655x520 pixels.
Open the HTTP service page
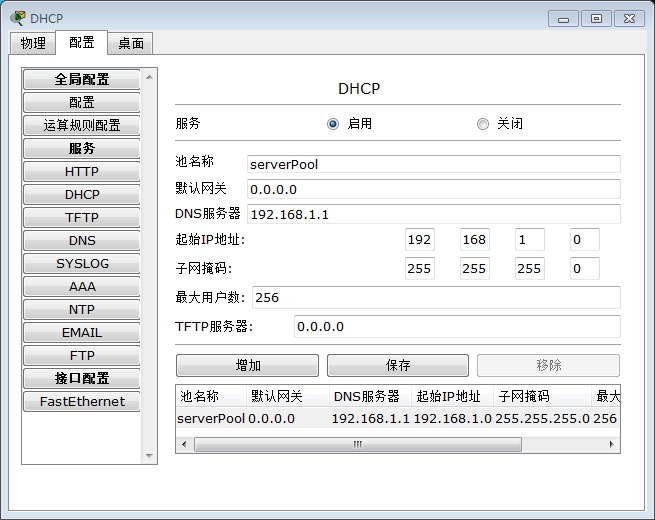[x=82, y=171]
